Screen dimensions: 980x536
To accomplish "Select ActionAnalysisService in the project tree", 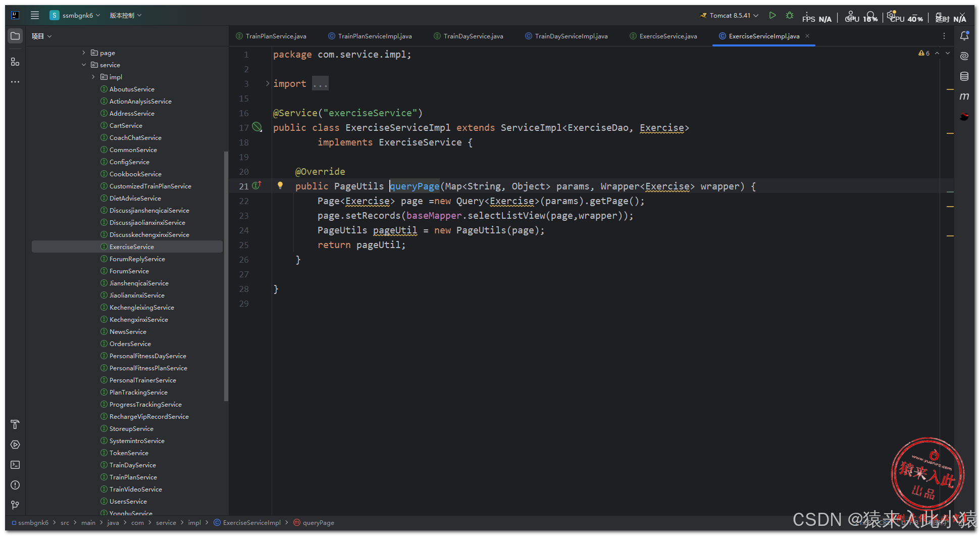I will coord(140,101).
